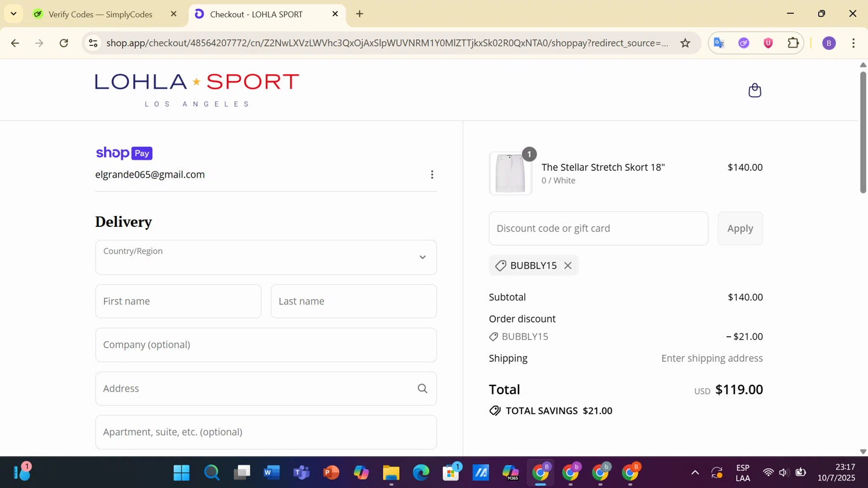Open File Explorer from the taskbar
Image resolution: width=868 pixels, height=488 pixels.
391,473
